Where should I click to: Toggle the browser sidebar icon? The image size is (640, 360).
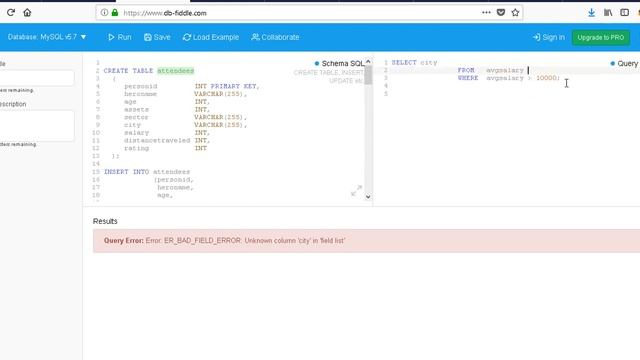coord(624,13)
